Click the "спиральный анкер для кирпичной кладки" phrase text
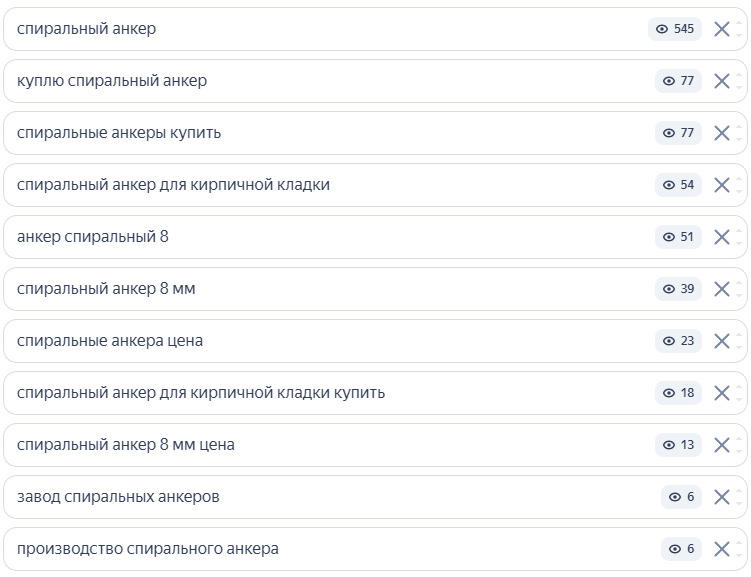 173,185
